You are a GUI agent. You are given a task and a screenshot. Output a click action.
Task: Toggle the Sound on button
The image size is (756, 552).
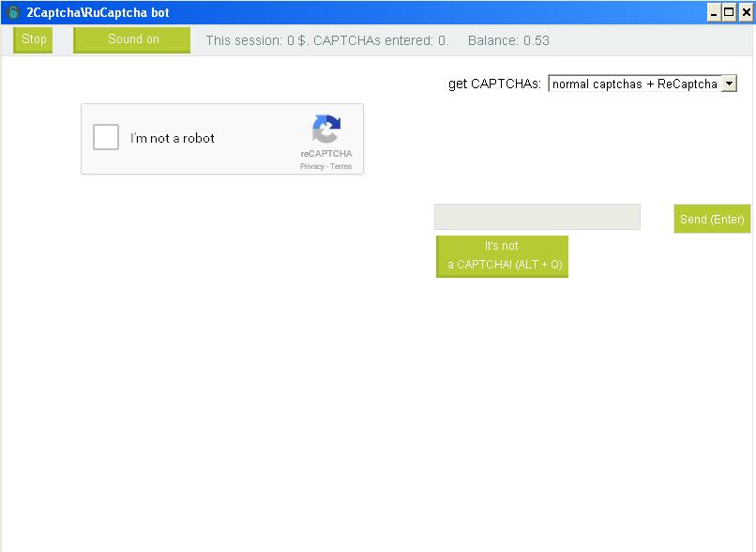tap(131, 39)
